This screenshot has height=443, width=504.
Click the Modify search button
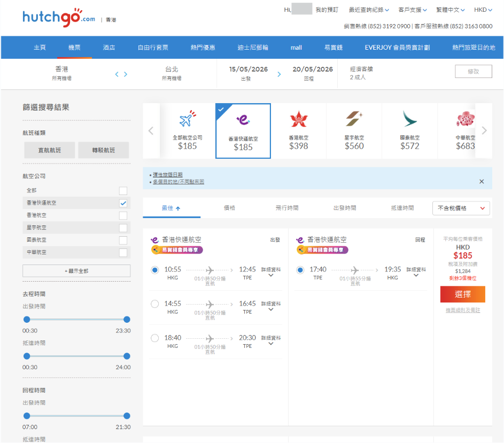tap(474, 72)
